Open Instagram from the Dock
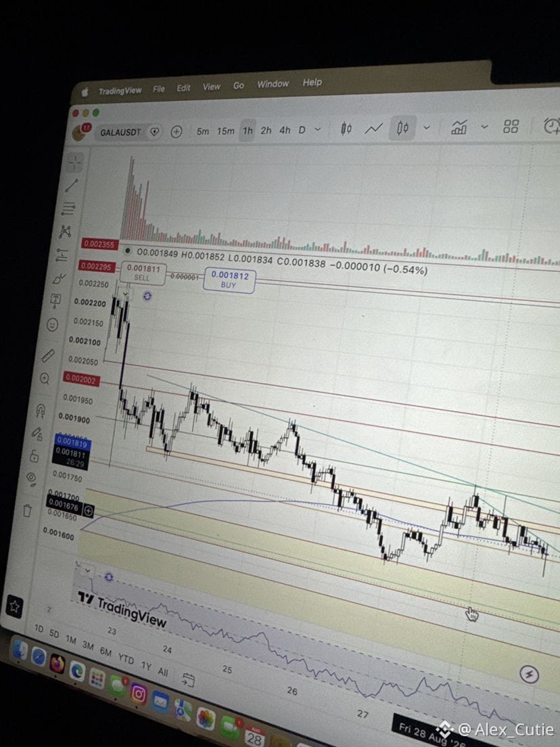 pos(139,694)
